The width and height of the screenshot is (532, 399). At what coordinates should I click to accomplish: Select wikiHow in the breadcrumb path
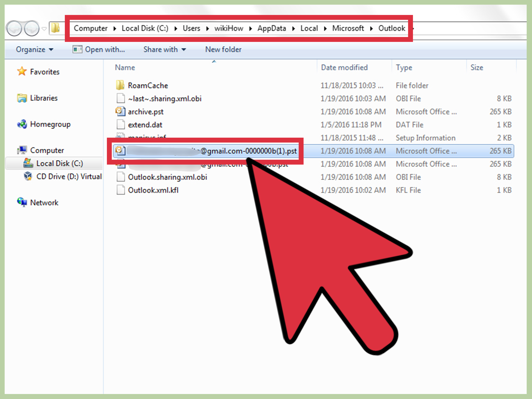click(229, 28)
